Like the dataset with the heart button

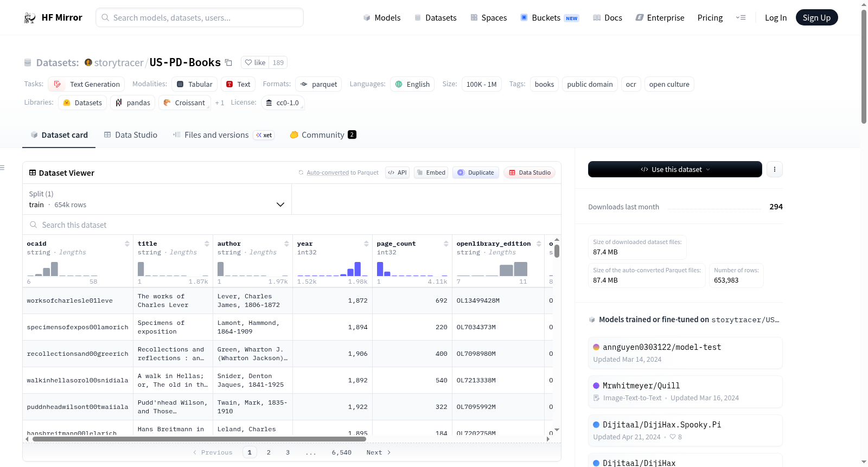tap(255, 62)
